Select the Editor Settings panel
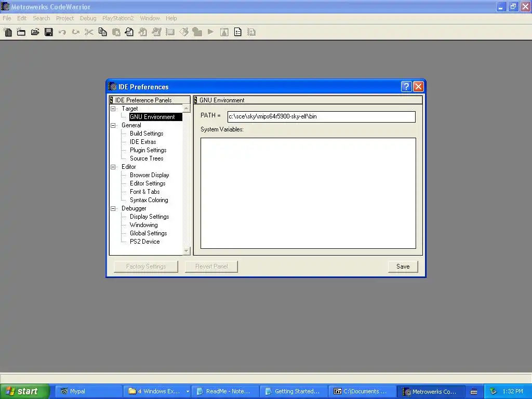The height and width of the screenshot is (399, 532). 148,183
